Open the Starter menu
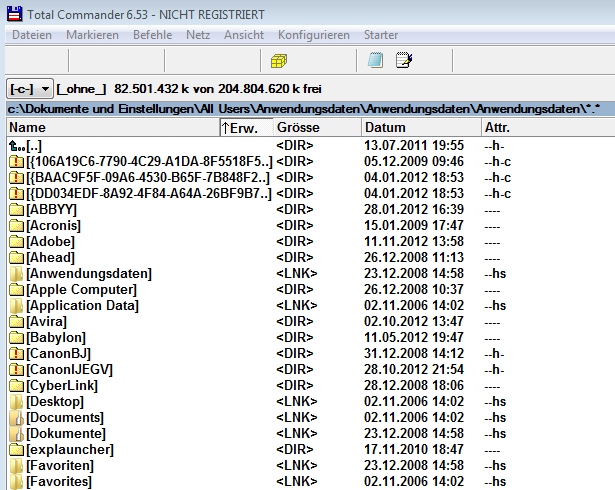 [381, 35]
